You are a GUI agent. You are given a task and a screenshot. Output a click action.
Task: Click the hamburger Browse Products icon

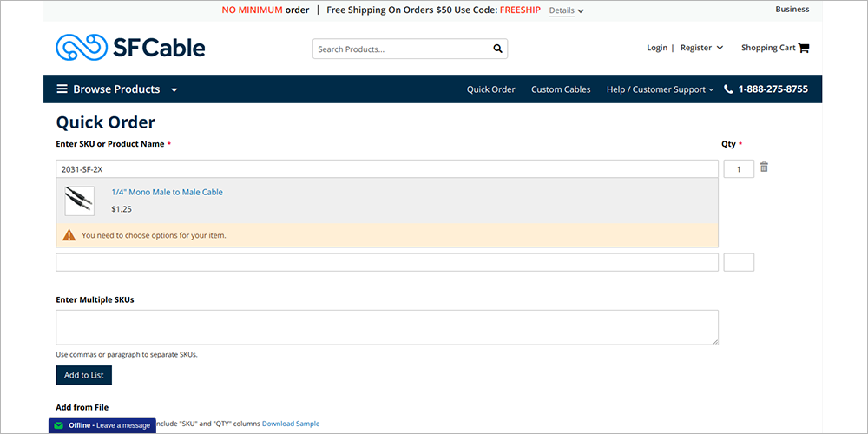coord(62,89)
